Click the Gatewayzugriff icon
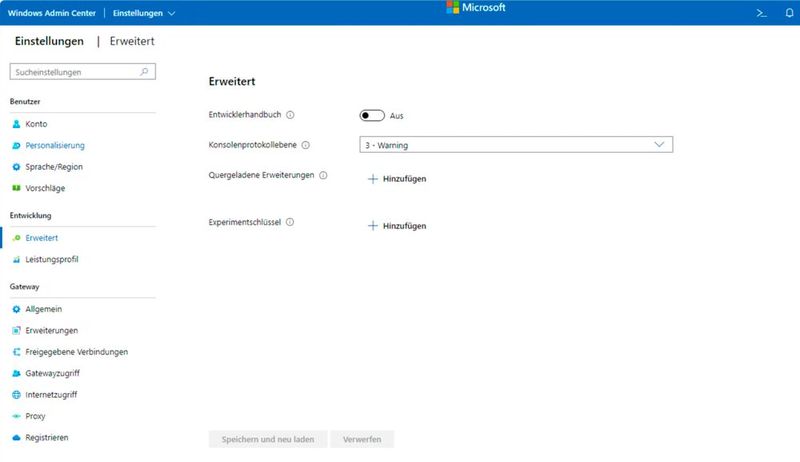Viewport: 800px width, 462px height. tap(16, 373)
